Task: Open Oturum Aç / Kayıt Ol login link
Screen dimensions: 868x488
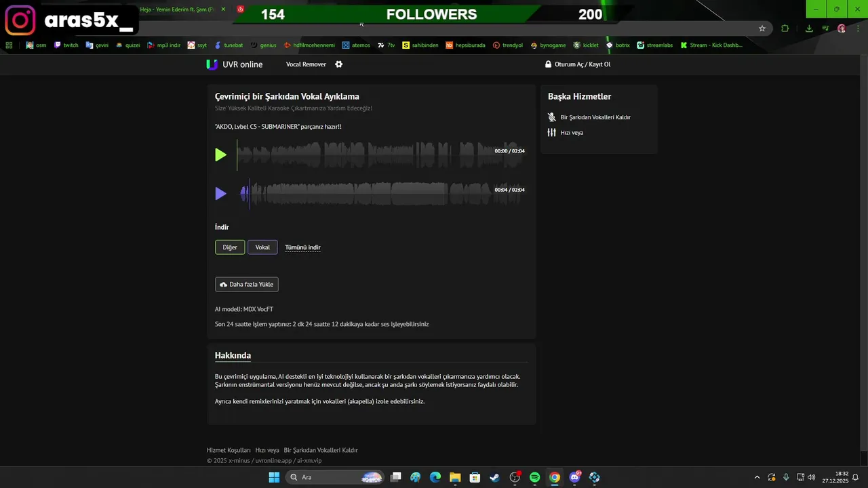Action: click(x=583, y=64)
